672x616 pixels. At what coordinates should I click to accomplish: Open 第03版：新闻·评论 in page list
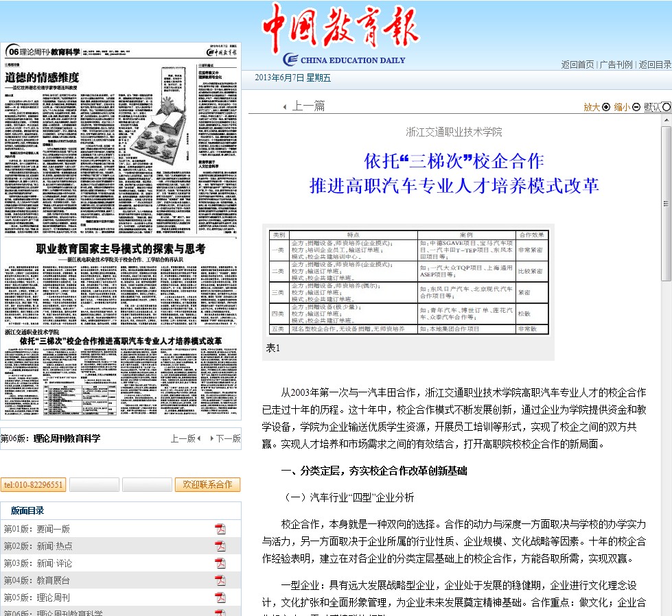(38, 563)
